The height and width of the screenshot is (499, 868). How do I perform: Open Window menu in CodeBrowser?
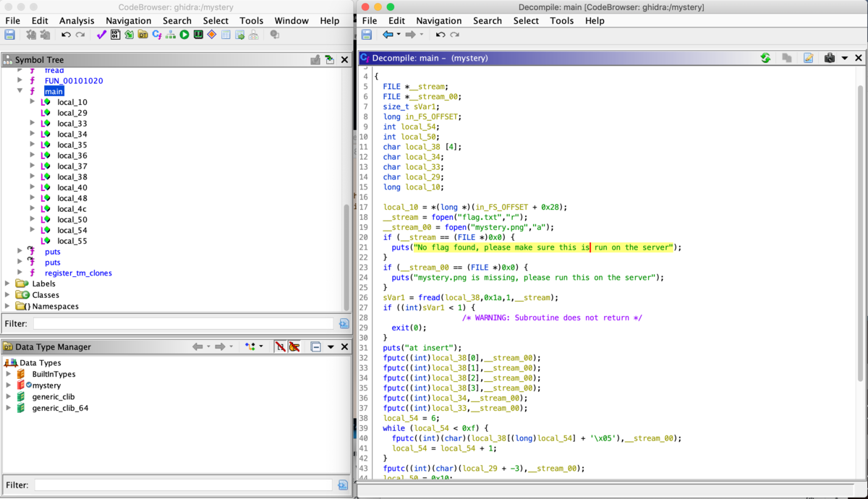[292, 21]
